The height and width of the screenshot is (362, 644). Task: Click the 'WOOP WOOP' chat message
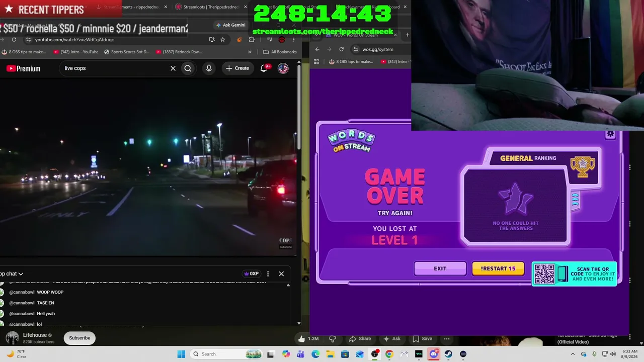50,292
